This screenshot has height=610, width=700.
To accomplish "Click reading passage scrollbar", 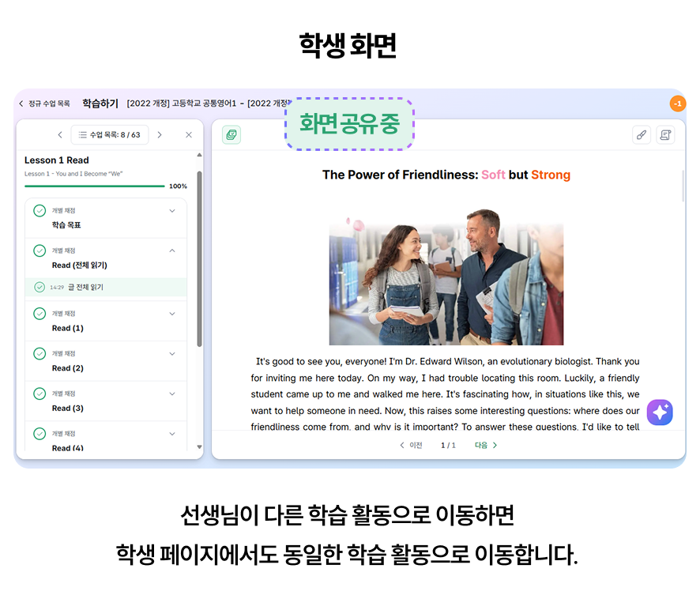I will point(683,186).
